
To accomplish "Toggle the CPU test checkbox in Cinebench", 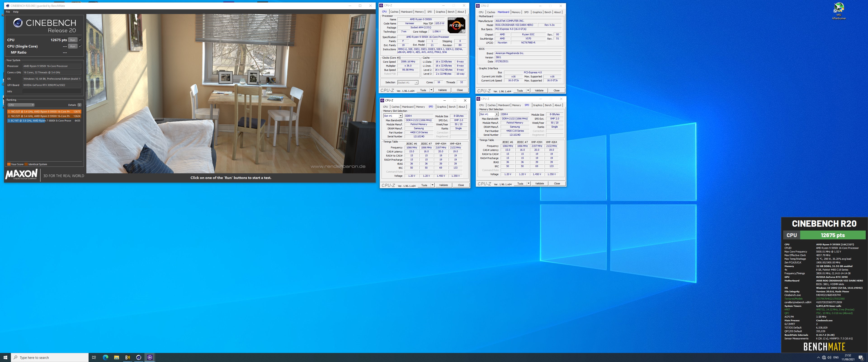I will point(80,40).
